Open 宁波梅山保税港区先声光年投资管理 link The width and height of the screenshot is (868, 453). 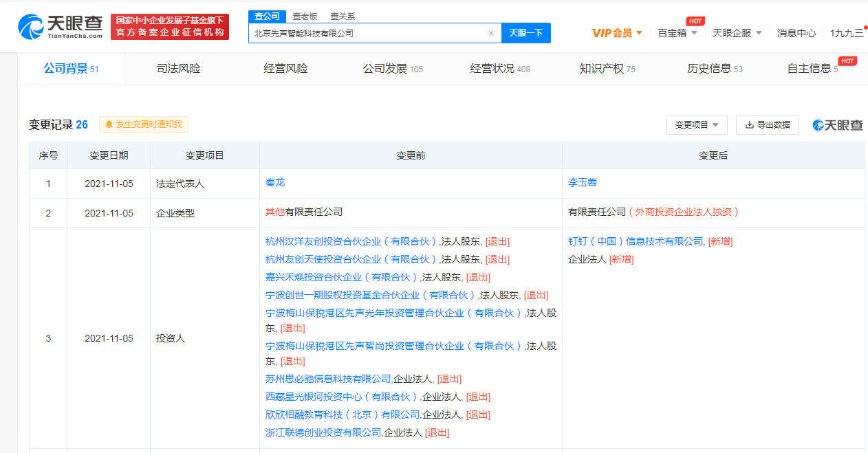394,313
